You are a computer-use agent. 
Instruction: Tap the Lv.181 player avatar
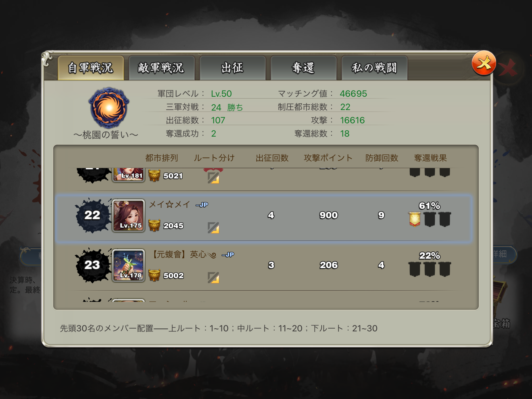click(128, 175)
